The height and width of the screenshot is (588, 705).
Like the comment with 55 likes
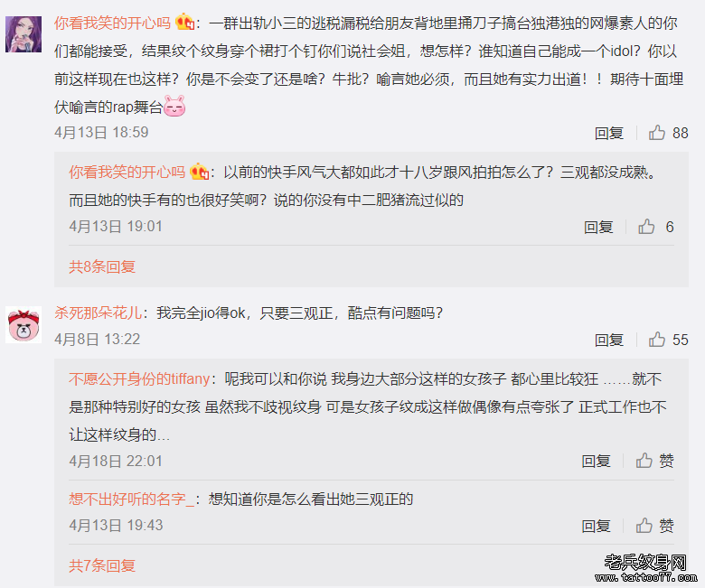(x=668, y=340)
